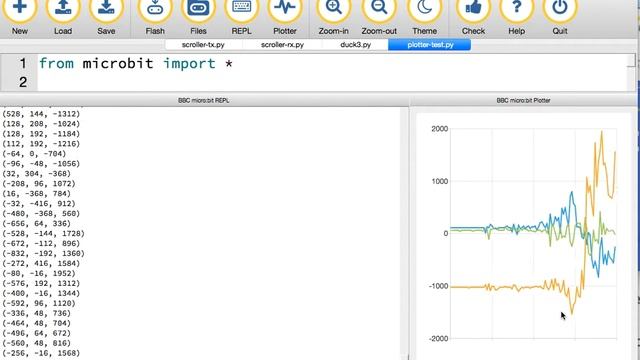Click the -1000 axis label on plotter

click(x=438, y=287)
